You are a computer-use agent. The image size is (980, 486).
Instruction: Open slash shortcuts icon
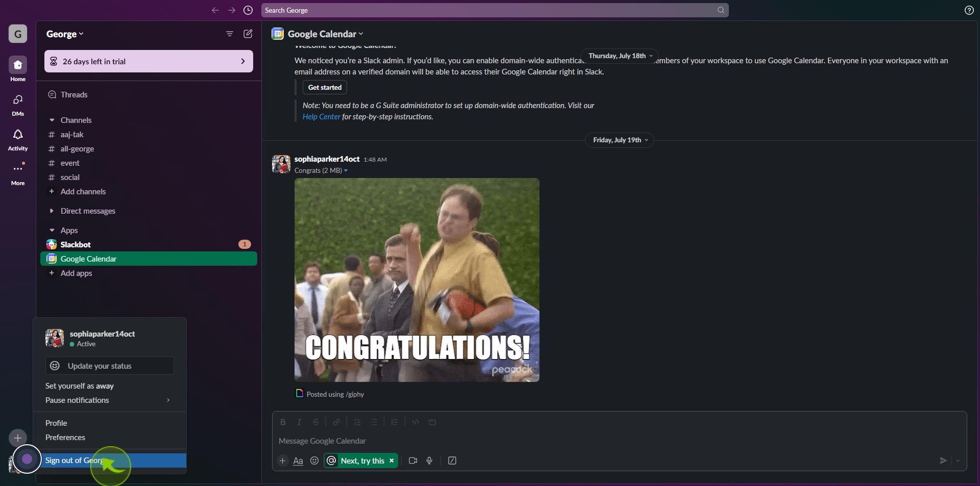tap(452, 461)
